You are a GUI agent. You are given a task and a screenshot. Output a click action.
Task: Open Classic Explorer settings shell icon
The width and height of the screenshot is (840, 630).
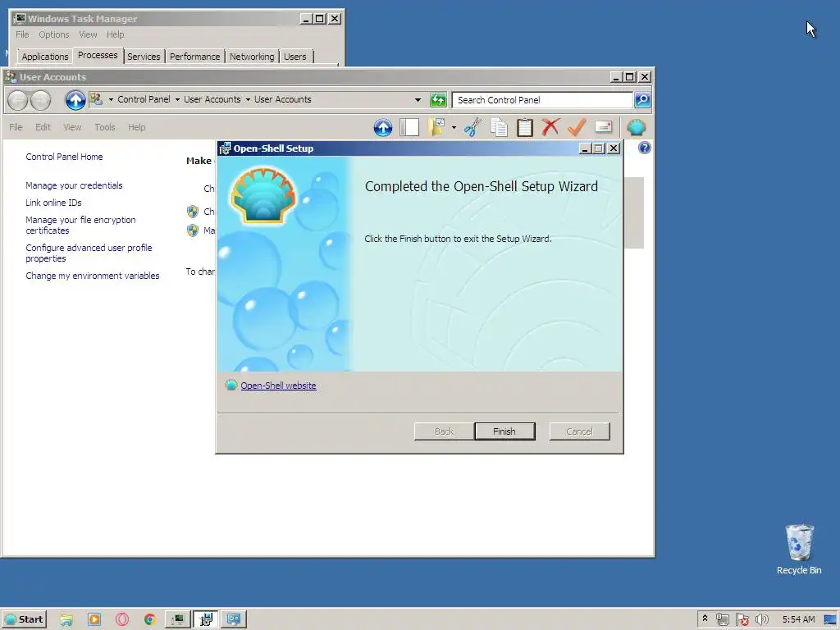point(637,127)
